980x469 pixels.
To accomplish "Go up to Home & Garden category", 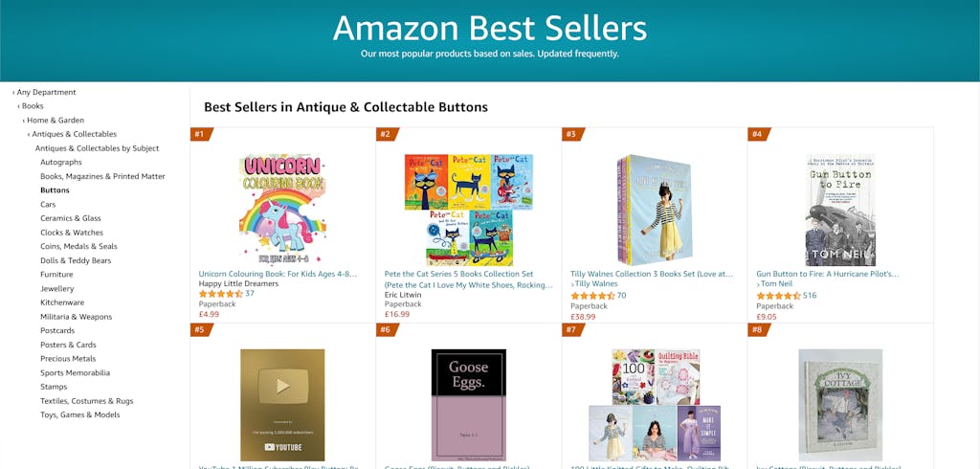I will [x=56, y=121].
